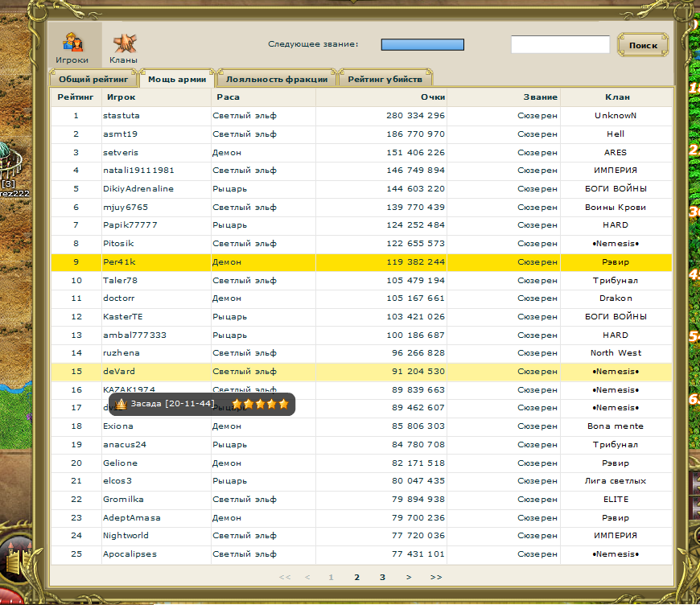Switch to the Общий рейтинг tab
Screen dimensions: 700x605
93,80
